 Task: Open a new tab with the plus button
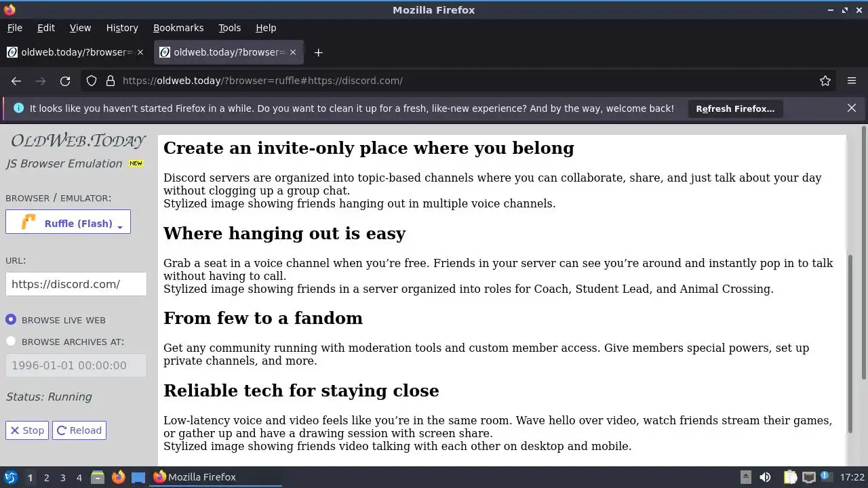(318, 52)
